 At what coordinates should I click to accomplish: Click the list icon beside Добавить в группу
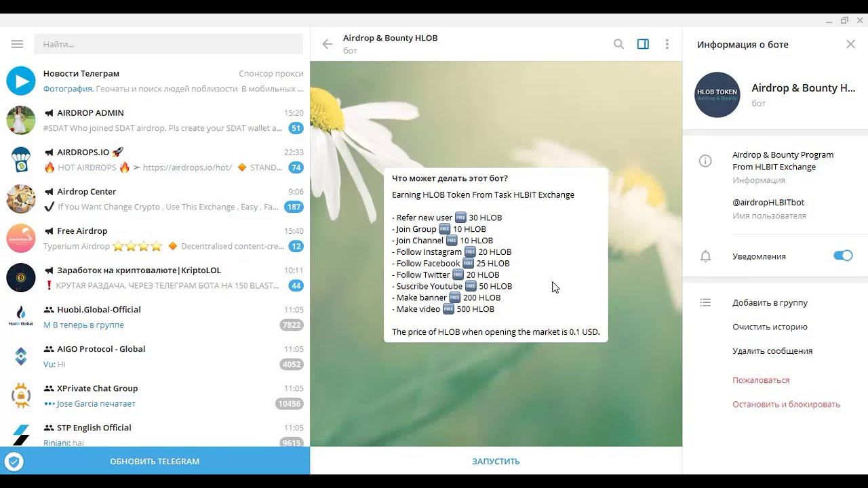point(705,303)
